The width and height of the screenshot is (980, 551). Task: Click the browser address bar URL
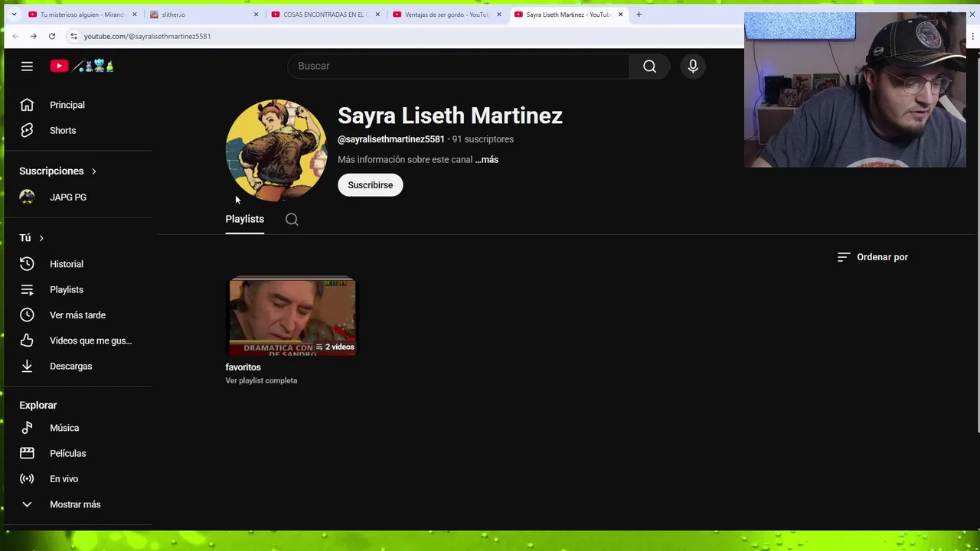pos(147,36)
